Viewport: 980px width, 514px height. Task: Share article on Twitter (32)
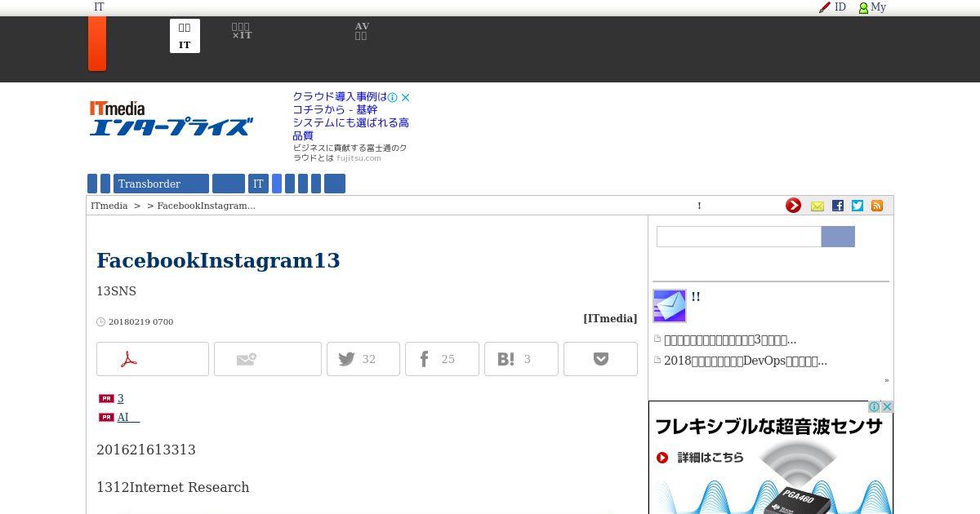click(363, 359)
